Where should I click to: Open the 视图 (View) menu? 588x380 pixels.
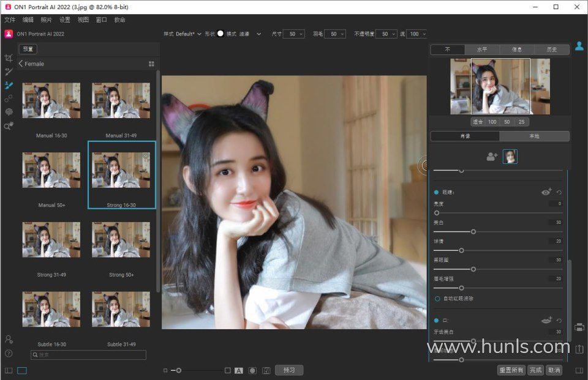tap(83, 20)
